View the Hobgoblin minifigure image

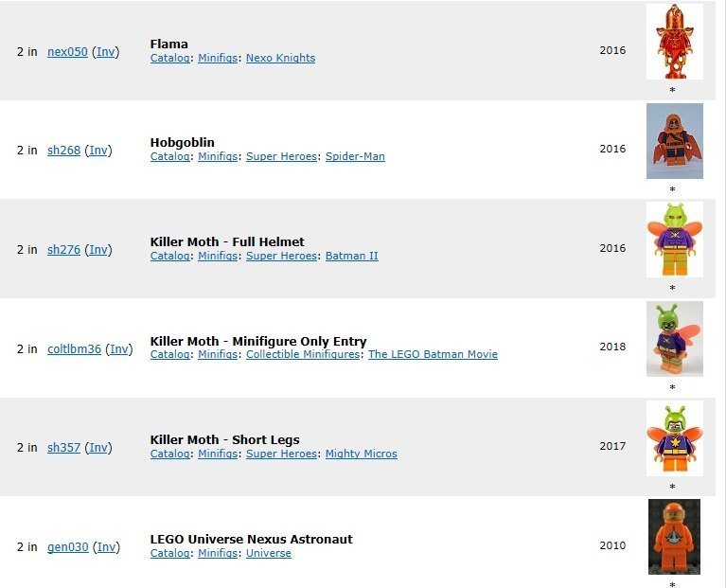point(675,141)
